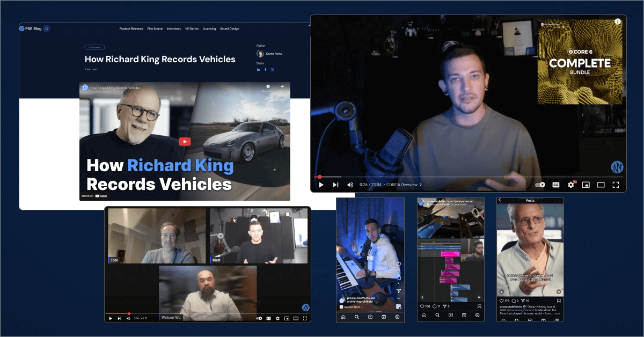
Task: Click the channel watermark in CORE 6 video
Action: 617,167
